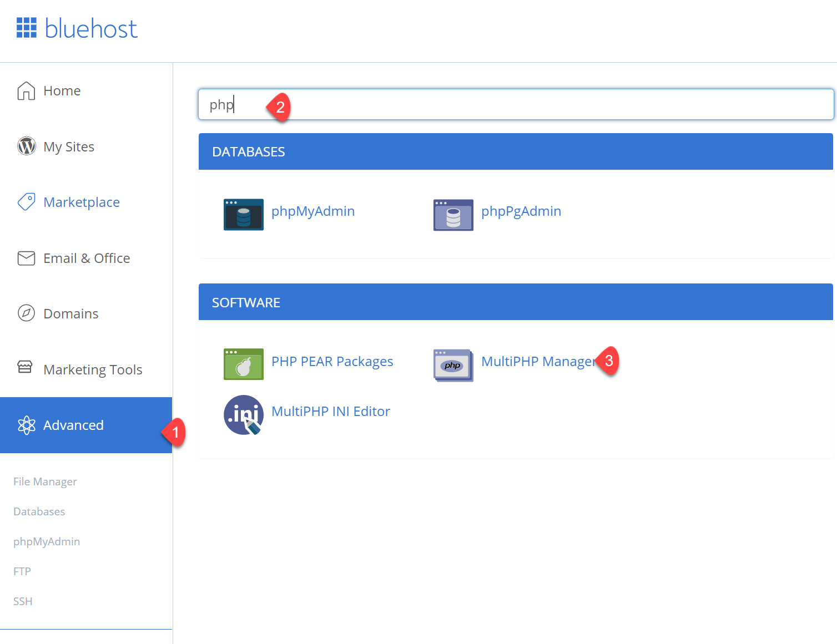This screenshot has width=837, height=644.
Task: Open the File Manager link
Action: (x=44, y=481)
